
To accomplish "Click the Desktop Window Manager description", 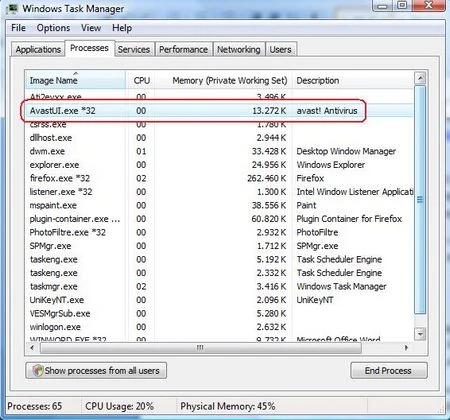I will coord(346,151).
